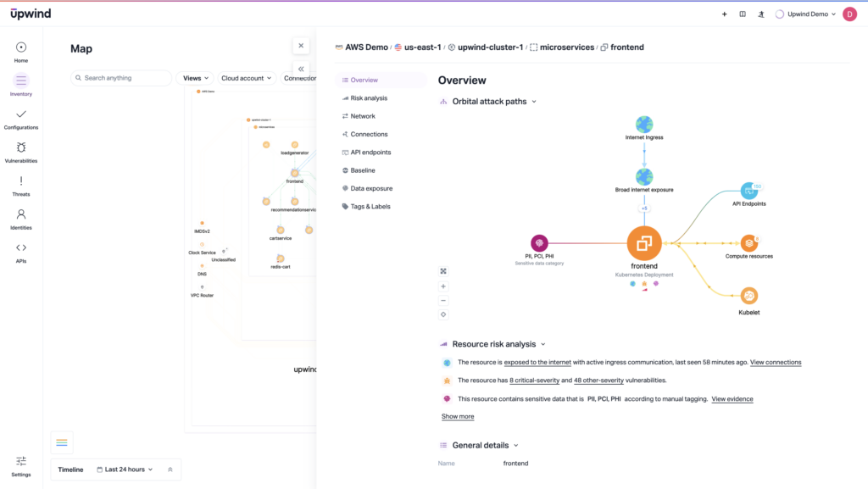Open the Last 24 hours timeline dropdown
The width and height of the screenshot is (868, 489).
pyautogui.click(x=125, y=470)
